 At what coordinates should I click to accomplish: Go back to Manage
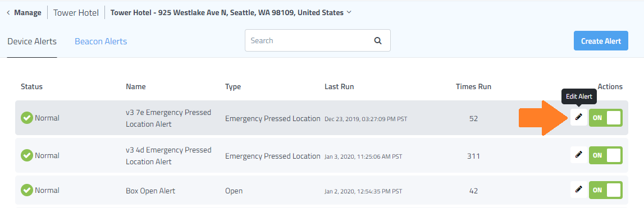(x=28, y=13)
